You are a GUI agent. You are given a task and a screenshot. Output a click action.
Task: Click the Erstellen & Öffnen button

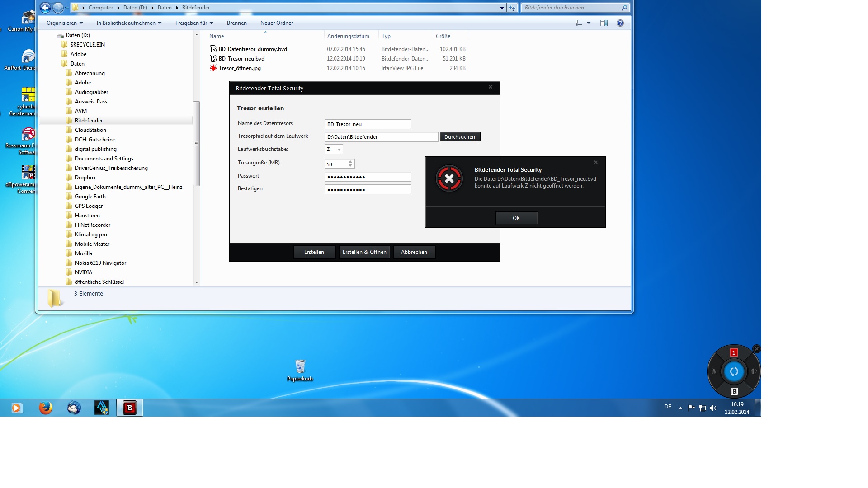(x=364, y=252)
